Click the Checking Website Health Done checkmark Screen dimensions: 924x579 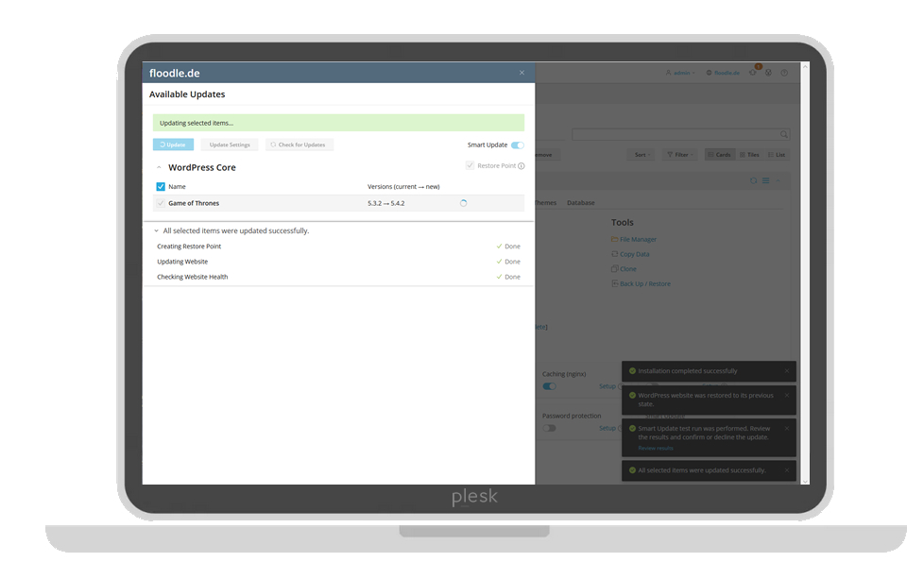coord(499,277)
